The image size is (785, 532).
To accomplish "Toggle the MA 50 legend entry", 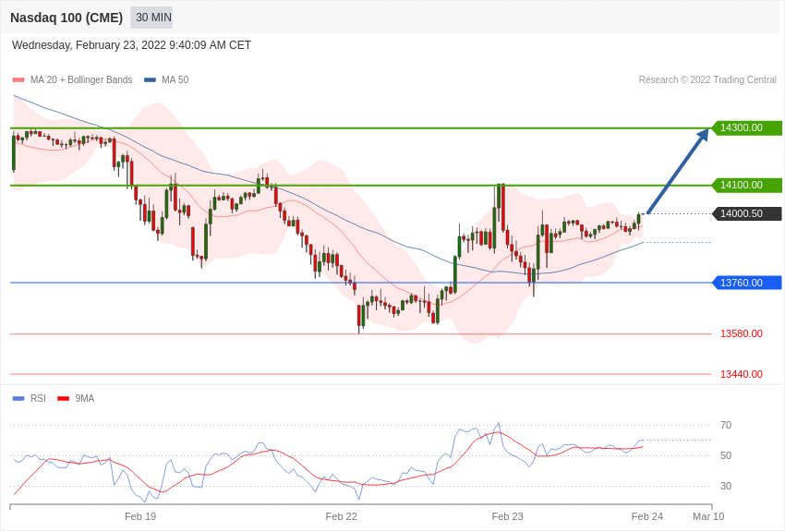I will click(166, 80).
